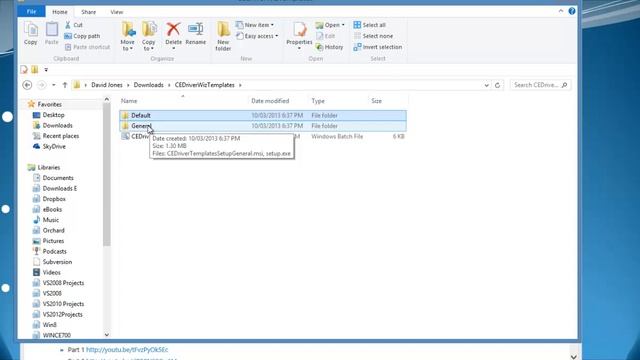Image resolution: width=640 pixels, height=360 pixels.
Task: Click Copy path in the ribbon
Action: [x=82, y=36]
